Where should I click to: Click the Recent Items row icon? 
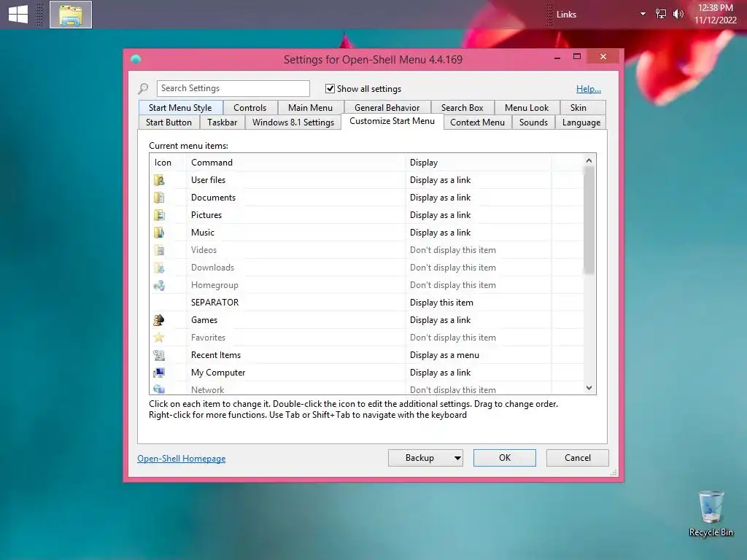pos(159,355)
